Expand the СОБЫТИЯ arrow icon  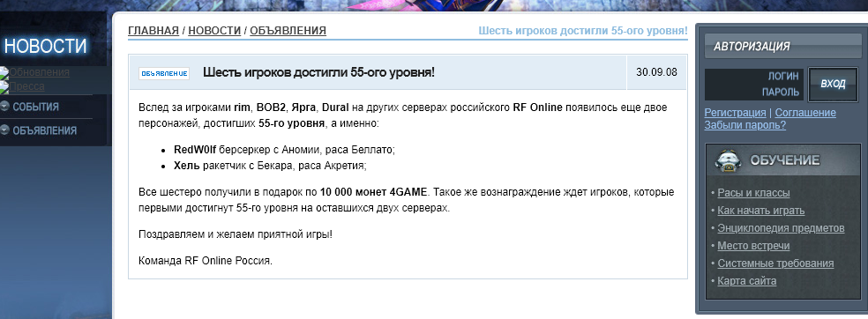(4, 107)
